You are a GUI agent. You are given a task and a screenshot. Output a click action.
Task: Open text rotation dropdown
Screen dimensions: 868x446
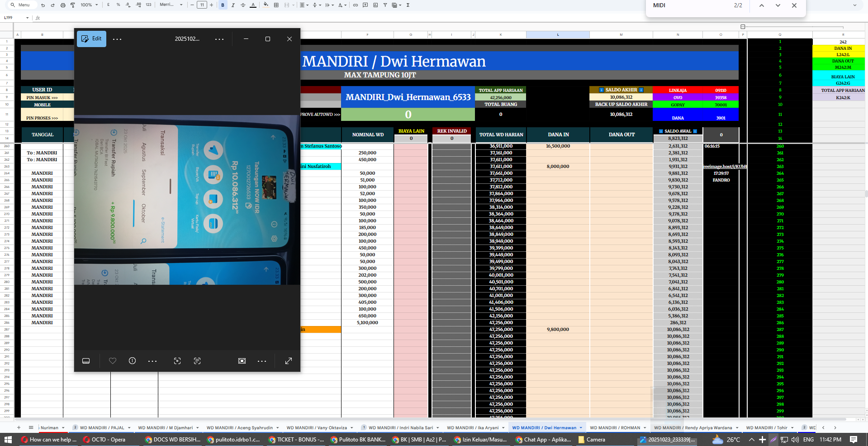[342, 5]
